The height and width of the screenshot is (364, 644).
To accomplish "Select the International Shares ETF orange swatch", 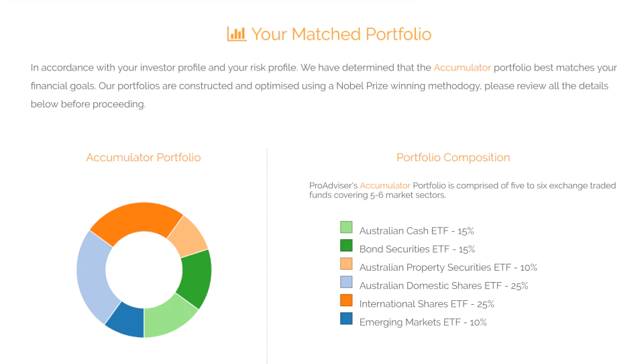I will [x=346, y=300].
